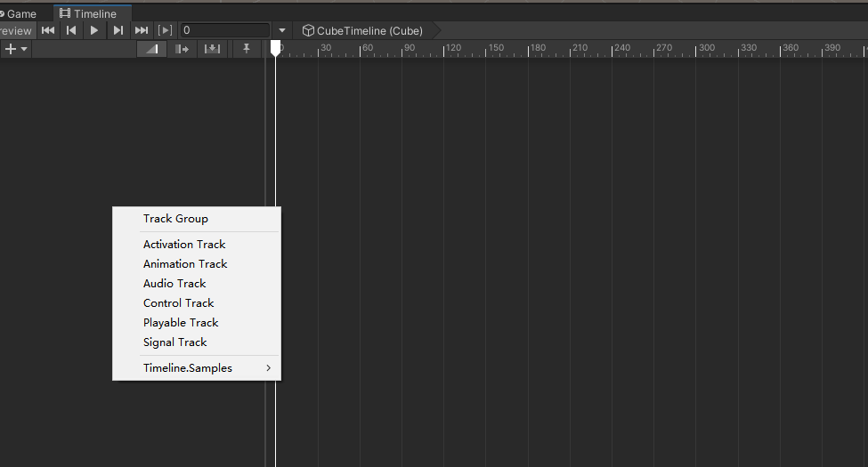Click the frame number input field
The image size is (868, 467).
coord(224,30)
